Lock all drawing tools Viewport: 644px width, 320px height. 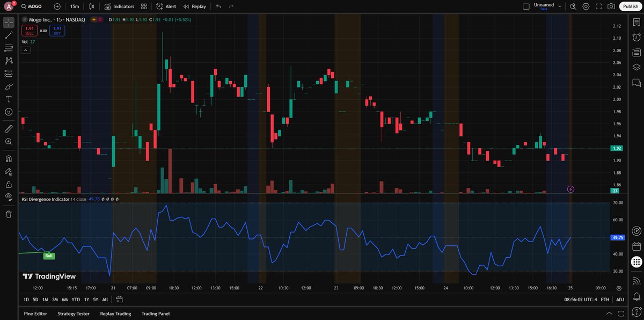(x=9, y=184)
